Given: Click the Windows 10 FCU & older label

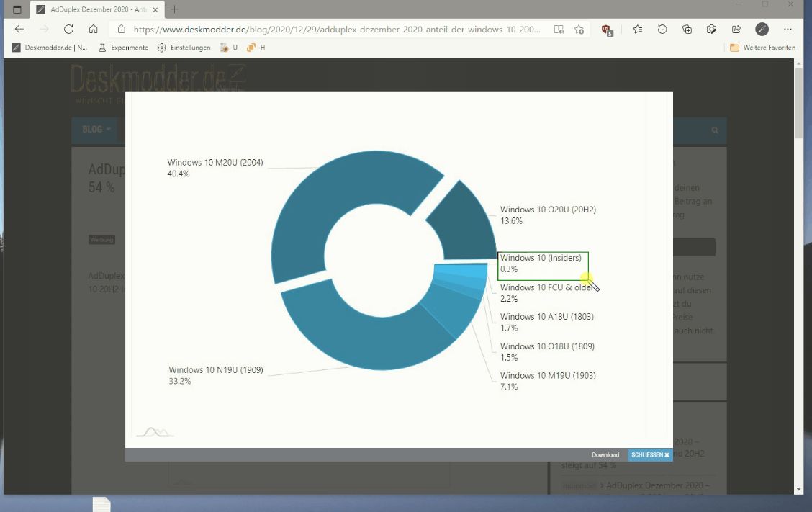Looking at the screenshot, I should click(546, 287).
